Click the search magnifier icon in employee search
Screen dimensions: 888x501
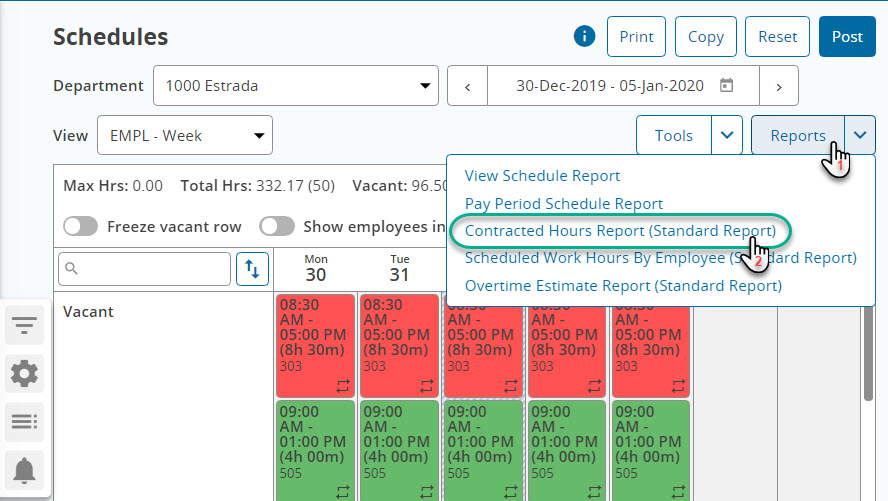(x=71, y=268)
